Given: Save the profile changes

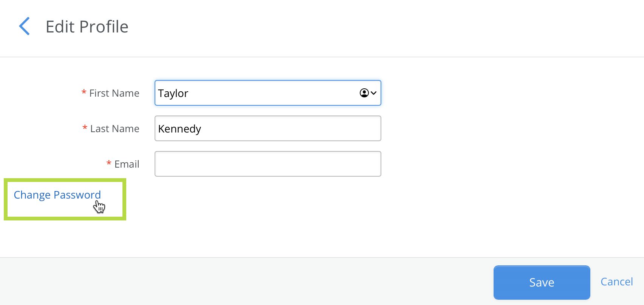Looking at the screenshot, I should point(542,282).
